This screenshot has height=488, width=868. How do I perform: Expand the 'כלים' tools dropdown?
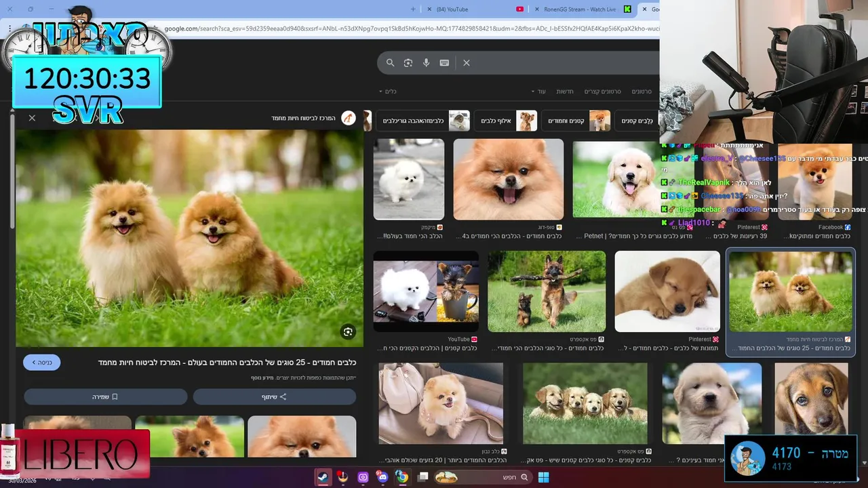click(387, 91)
